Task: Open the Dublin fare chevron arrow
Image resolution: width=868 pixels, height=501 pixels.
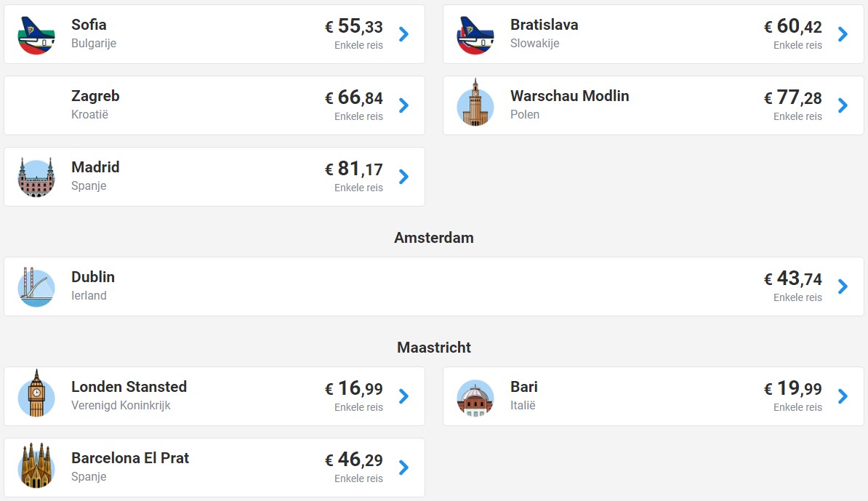Action: [843, 286]
